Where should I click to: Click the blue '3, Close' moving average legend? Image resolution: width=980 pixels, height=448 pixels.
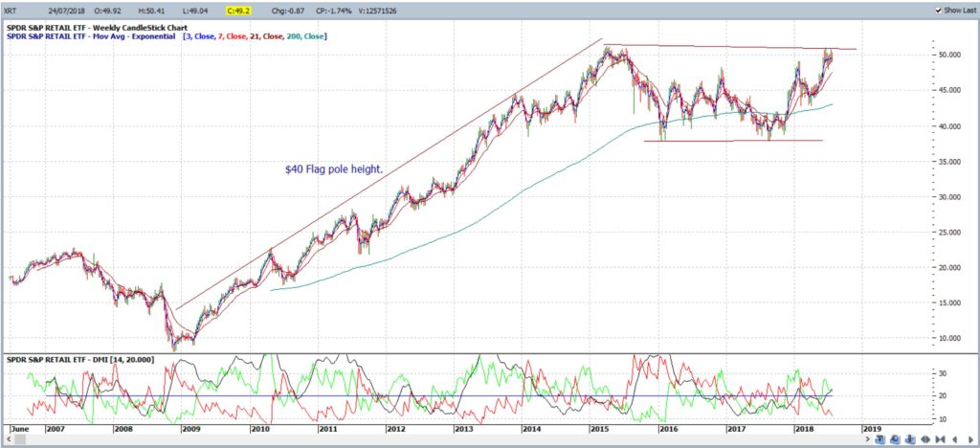[199, 36]
